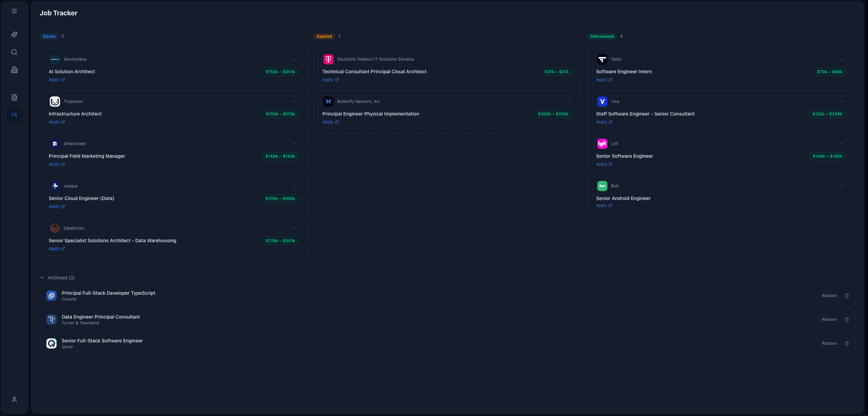Open the document icon in sidebar
The width and height of the screenshot is (868, 416).
tap(14, 97)
